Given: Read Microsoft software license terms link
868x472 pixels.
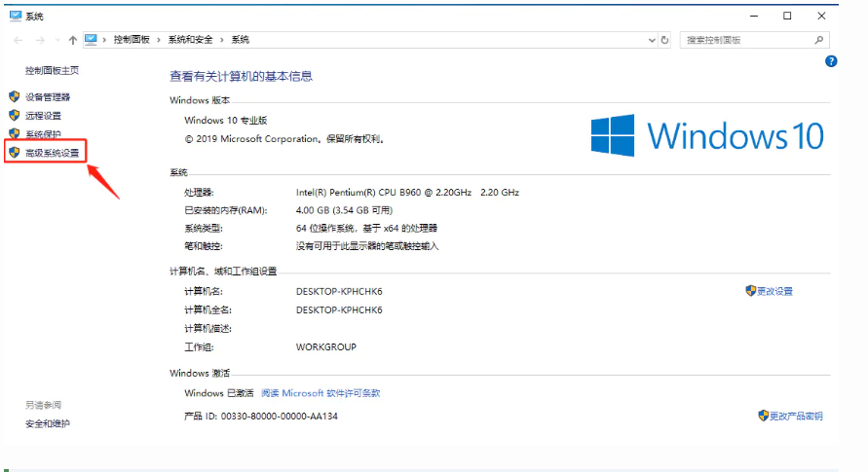Looking at the screenshot, I should [x=321, y=393].
